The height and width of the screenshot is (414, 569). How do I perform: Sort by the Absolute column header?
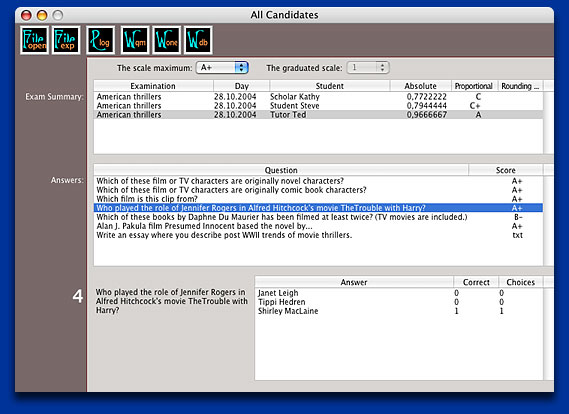coord(421,86)
